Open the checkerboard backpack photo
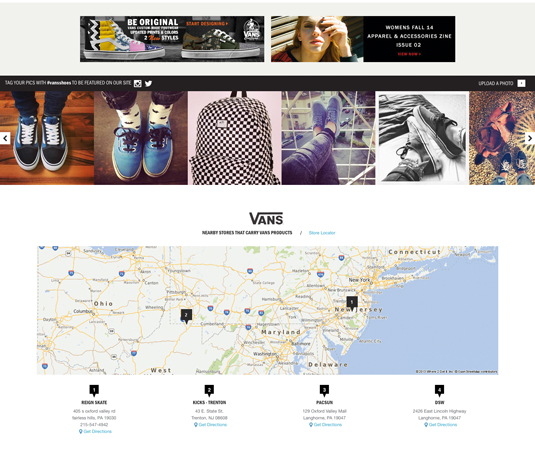 pos(235,138)
